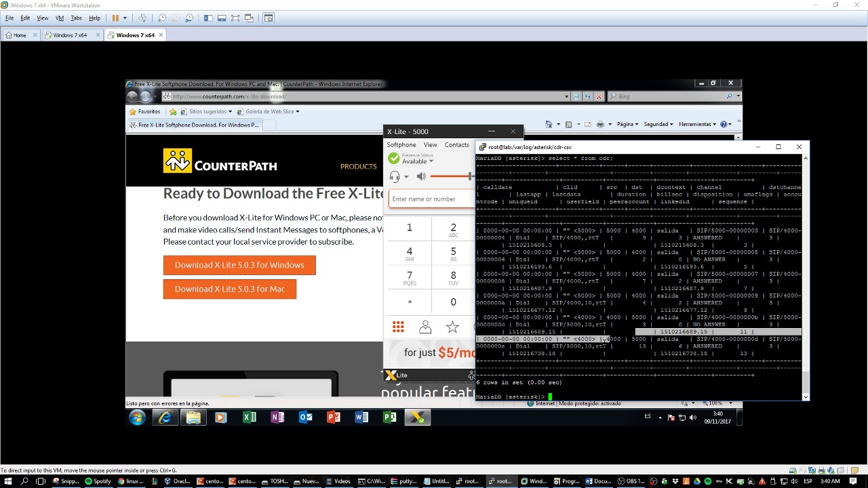The height and width of the screenshot is (488, 868).
Task: Go back in Internet Explorer
Action: [x=132, y=96]
